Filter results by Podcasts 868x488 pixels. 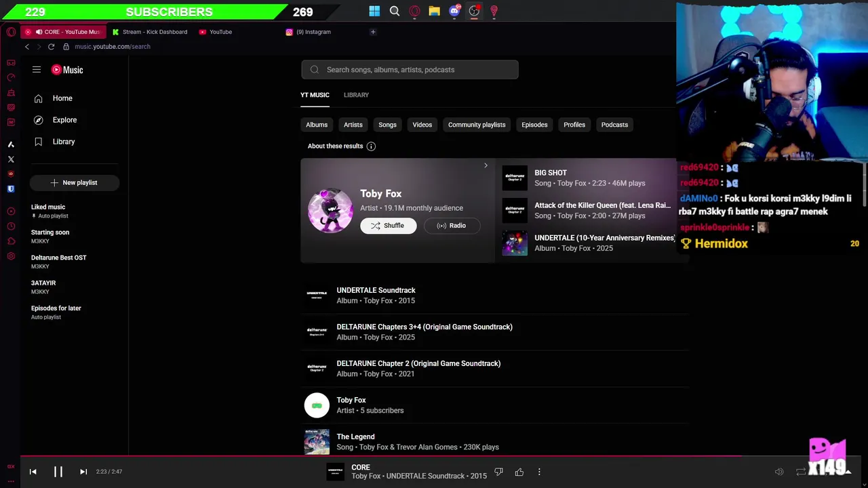click(614, 125)
